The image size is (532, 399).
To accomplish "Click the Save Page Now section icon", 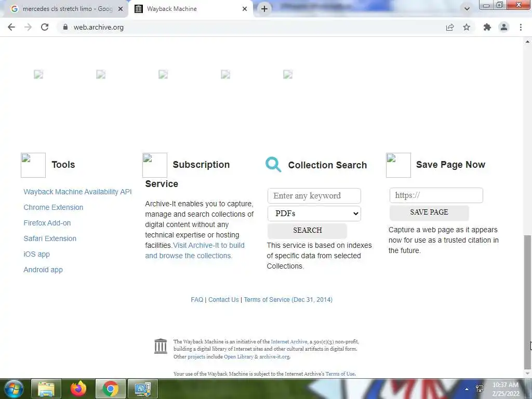I will coord(398,165).
